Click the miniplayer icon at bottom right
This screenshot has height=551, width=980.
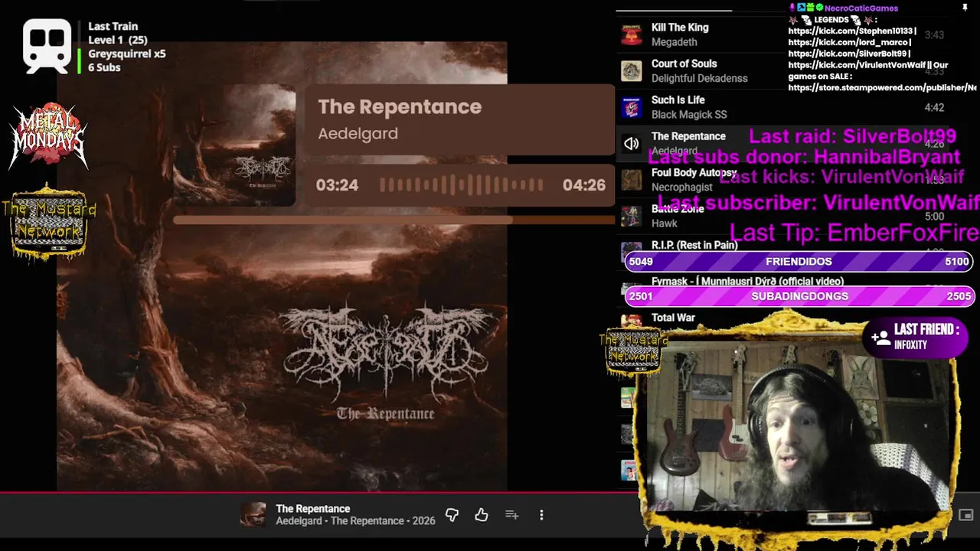[x=966, y=515]
